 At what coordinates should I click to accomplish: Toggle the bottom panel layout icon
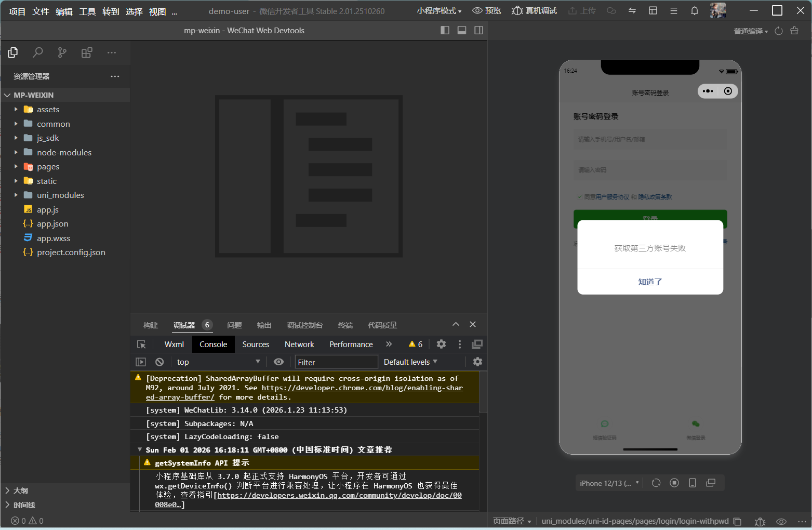point(461,31)
